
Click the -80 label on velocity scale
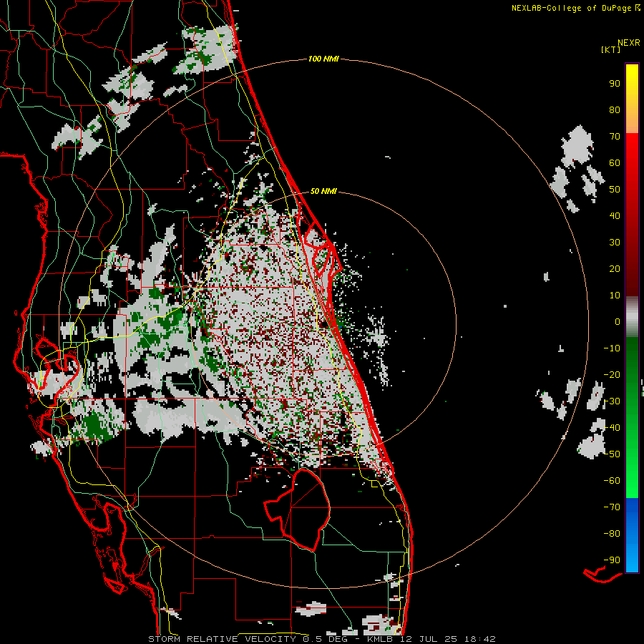612,534
